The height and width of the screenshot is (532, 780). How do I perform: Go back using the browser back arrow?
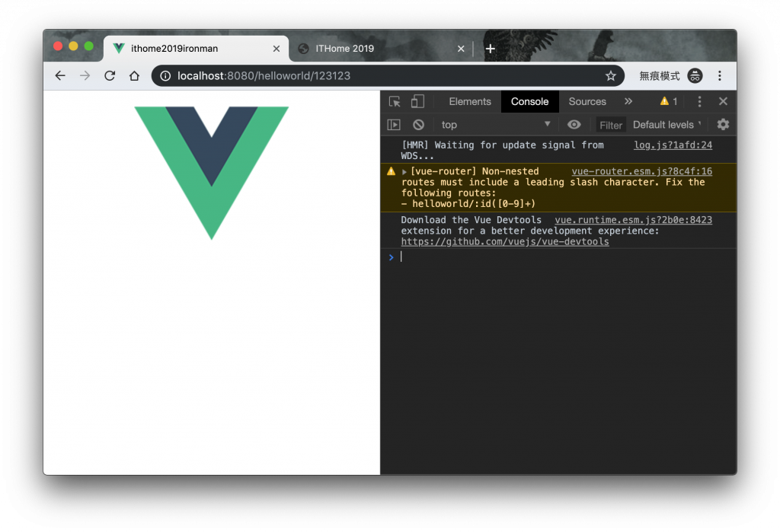click(60, 75)
